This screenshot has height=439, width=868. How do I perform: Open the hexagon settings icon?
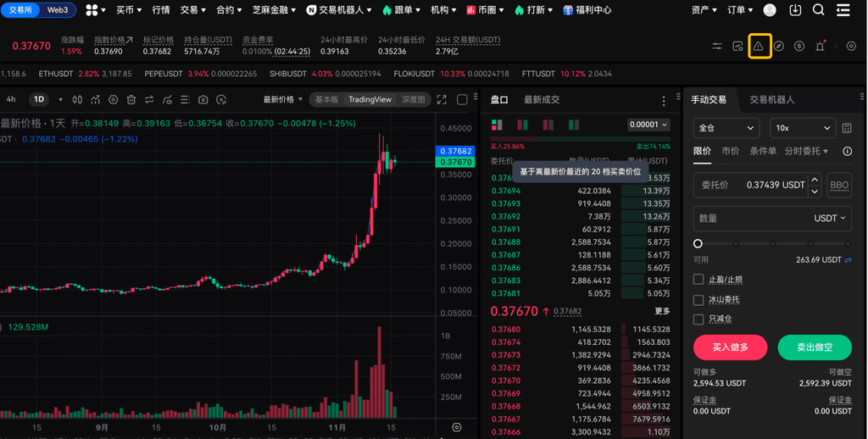pos(851,46)
